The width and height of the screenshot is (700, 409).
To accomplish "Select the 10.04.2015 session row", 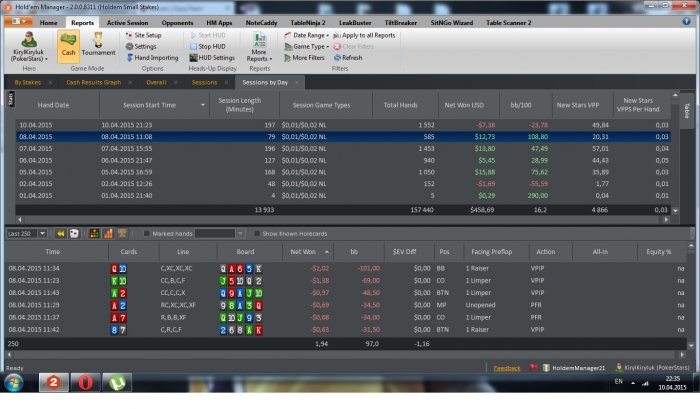I will (343, 125).
